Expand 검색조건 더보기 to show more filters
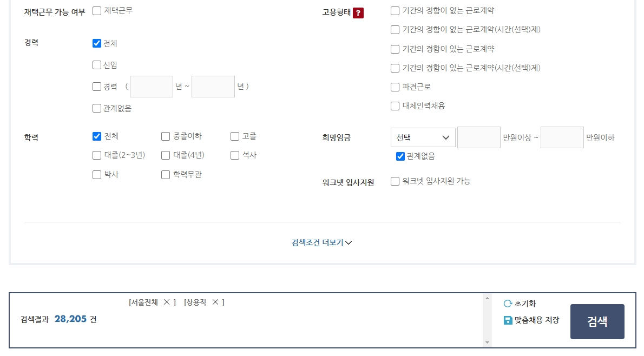This screenshot has height=356, width=644. [321, 242]
